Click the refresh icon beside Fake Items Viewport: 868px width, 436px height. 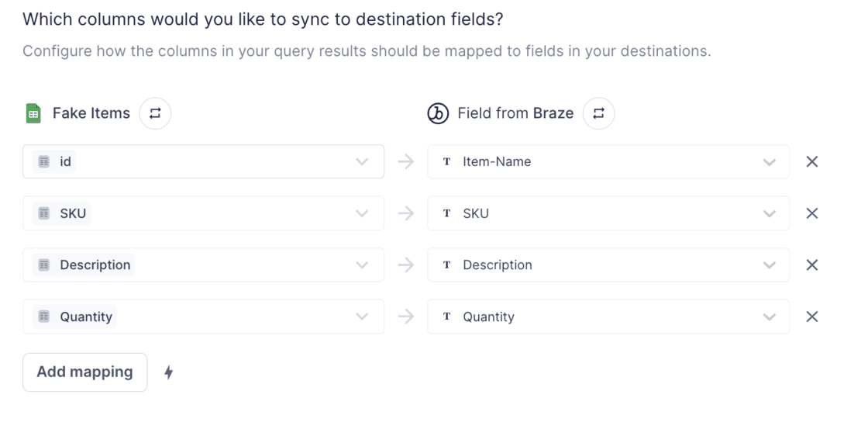click(155, 113)
